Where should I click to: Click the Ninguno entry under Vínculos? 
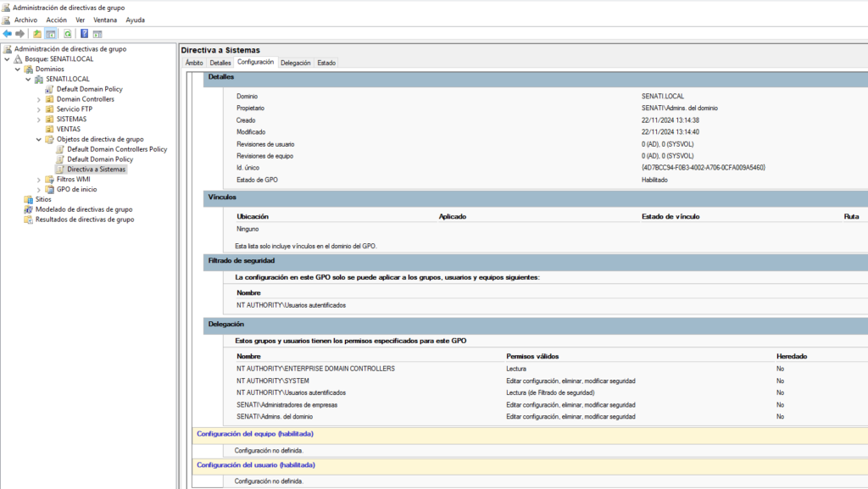[248, 229]
